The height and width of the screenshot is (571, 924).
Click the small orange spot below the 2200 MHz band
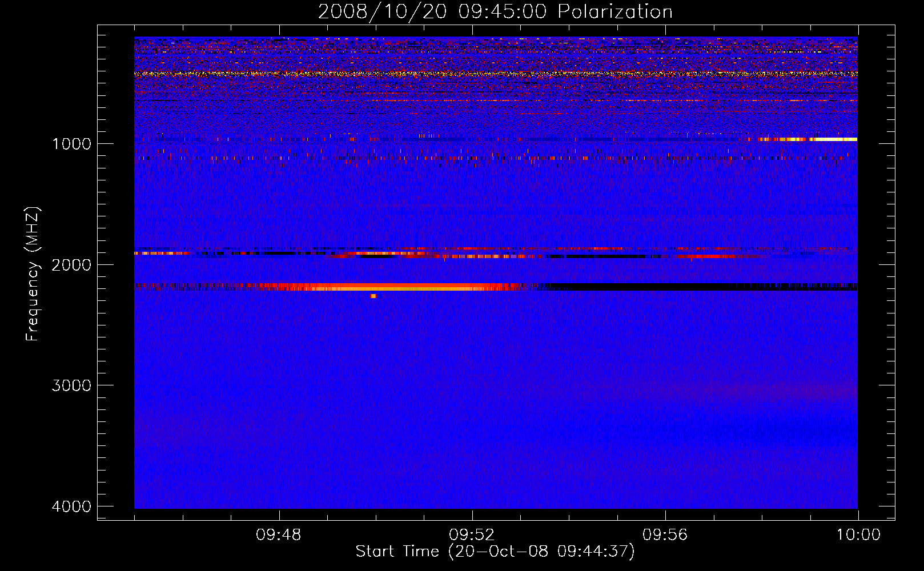pos(373,296)
